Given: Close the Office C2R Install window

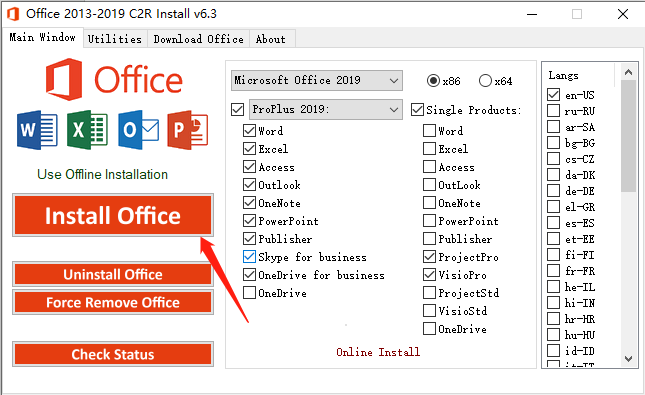Looking at the screenshot, I should (623, 14).
